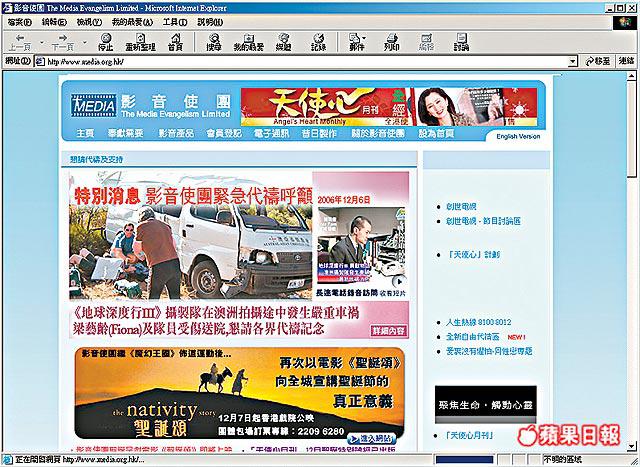Viewport: 640px width, 467px height.
Task: Click the 詳細內容 details button
Action: pyautogui.click(x=389, y=331)
